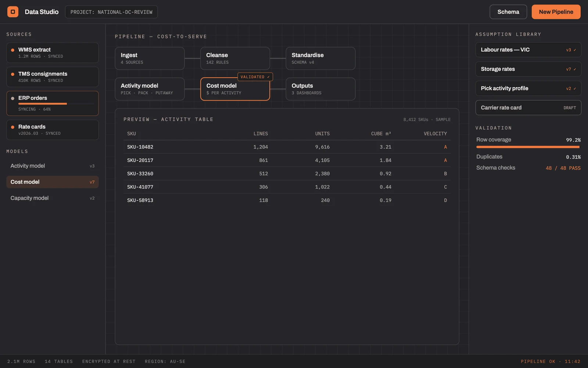Sort table by LINES column header

point(261,134)
